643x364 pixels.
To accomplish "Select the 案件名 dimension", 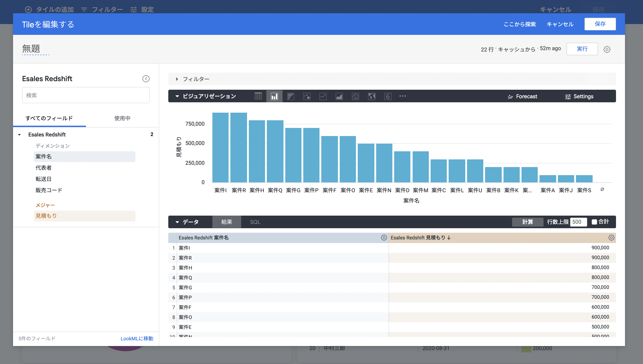I will point(85,157).
